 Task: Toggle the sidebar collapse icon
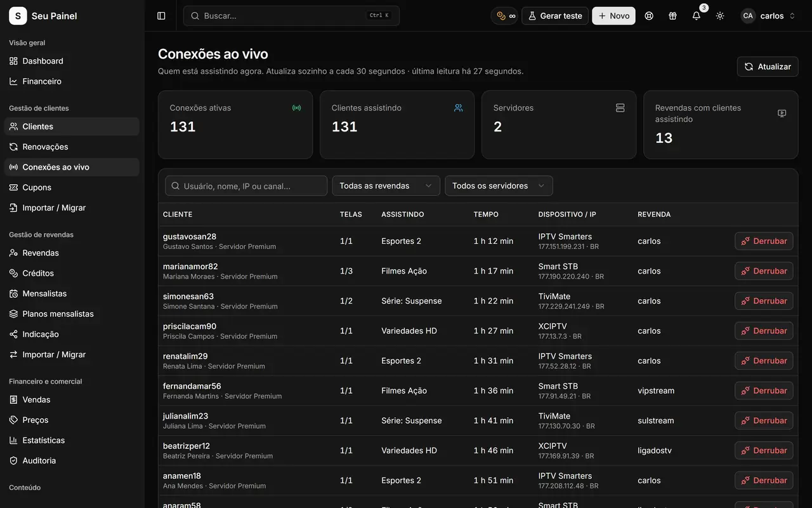pos(161,16)
